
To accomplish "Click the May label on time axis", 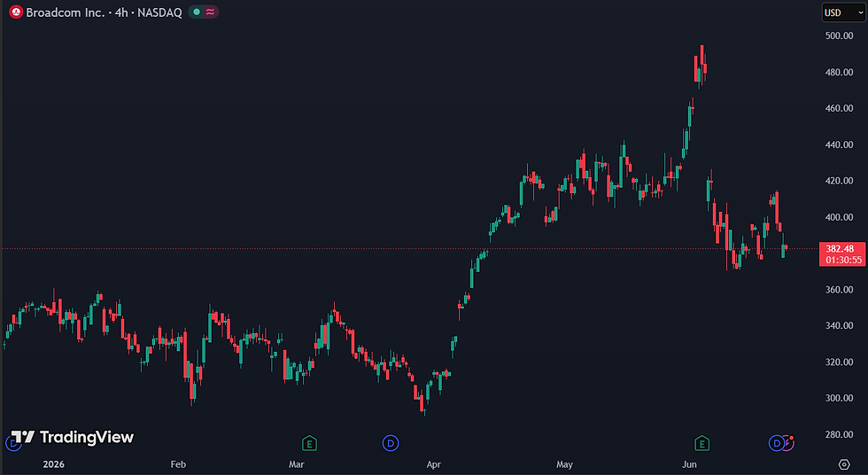I will (x=565, y=464).
